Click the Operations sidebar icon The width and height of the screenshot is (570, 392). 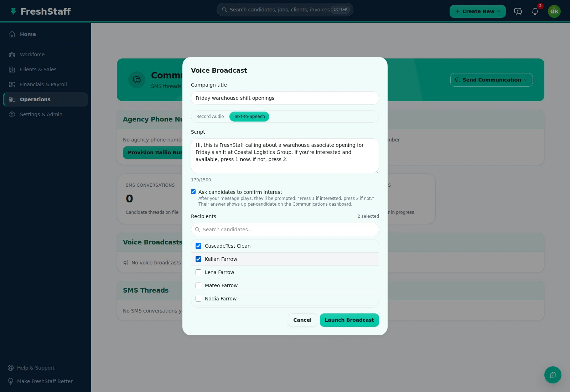point(12,99)
